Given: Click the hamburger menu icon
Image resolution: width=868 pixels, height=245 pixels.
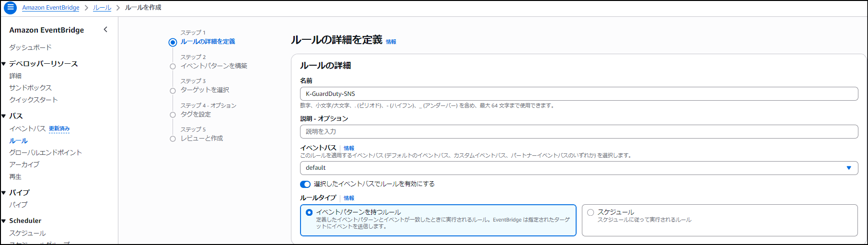Looking at the screenshot, I should (x=10, y=8).
